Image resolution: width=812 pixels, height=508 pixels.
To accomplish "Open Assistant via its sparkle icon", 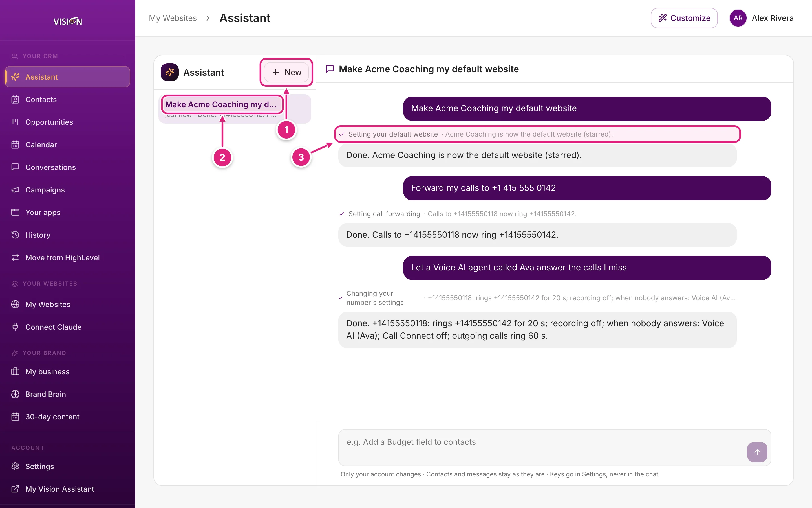I will (x=15, y=77).
